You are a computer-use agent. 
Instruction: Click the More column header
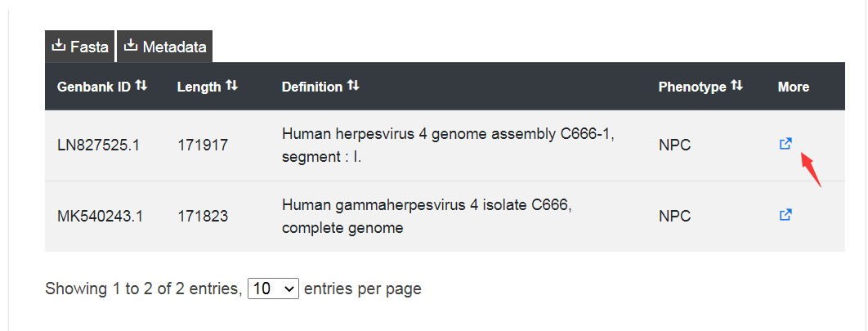coord(794,87)
